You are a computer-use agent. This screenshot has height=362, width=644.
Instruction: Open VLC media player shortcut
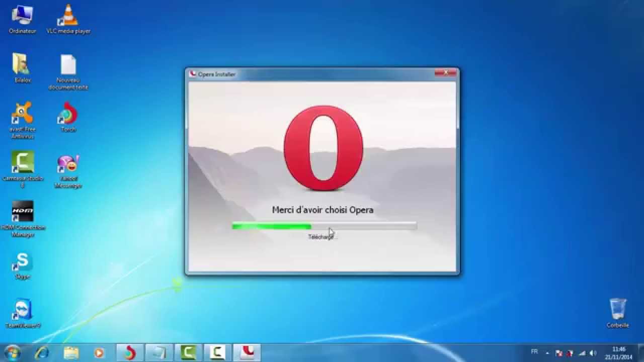68,19
